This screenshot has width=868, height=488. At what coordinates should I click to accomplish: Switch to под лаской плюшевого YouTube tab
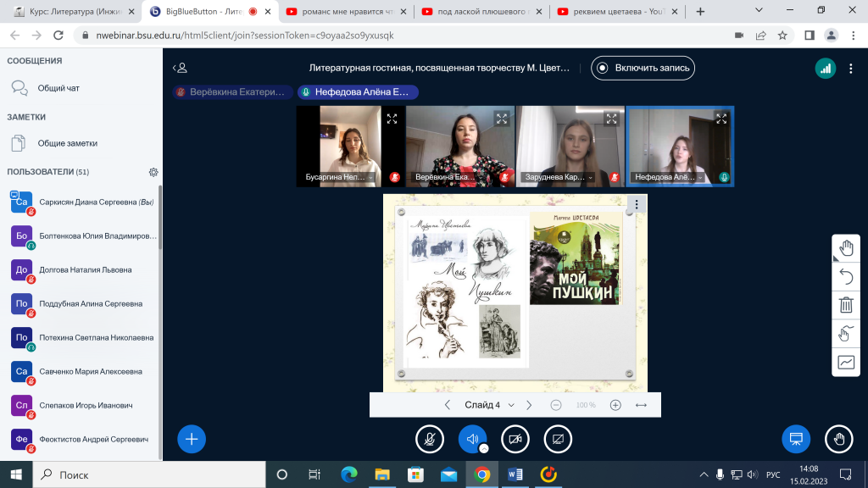pos(481,12)
